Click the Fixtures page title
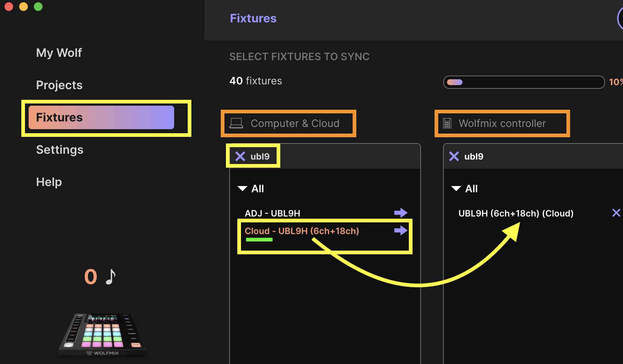Image resolution: width=623 pixels, height=364 pixels. (x=253, y=18)
